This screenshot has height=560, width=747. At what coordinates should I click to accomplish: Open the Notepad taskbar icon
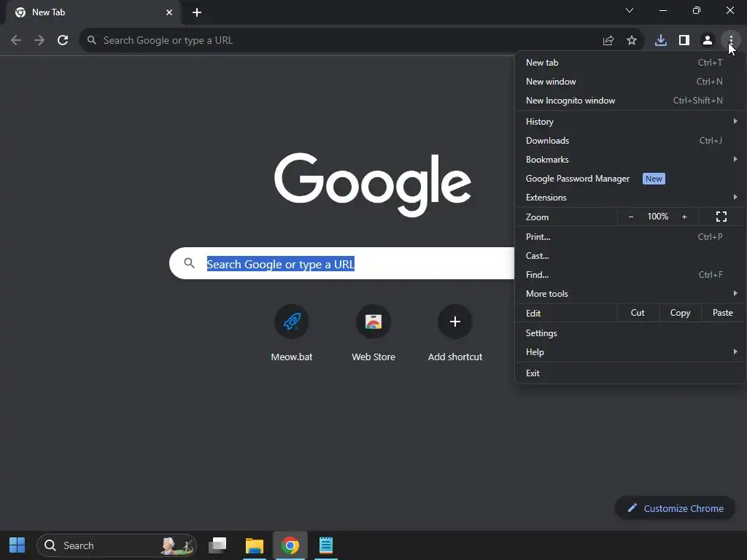click(x=326, y=545)
